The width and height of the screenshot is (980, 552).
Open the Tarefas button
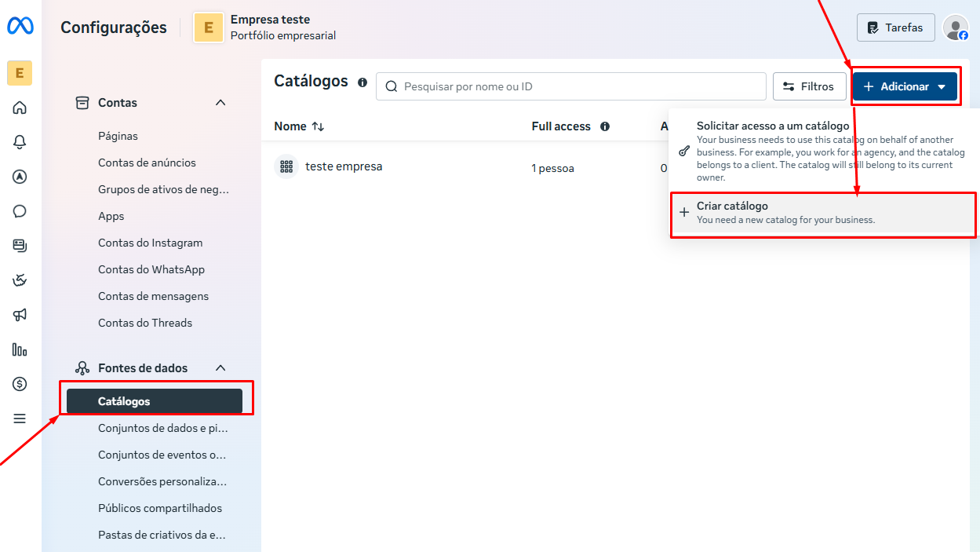pos(896,27)
